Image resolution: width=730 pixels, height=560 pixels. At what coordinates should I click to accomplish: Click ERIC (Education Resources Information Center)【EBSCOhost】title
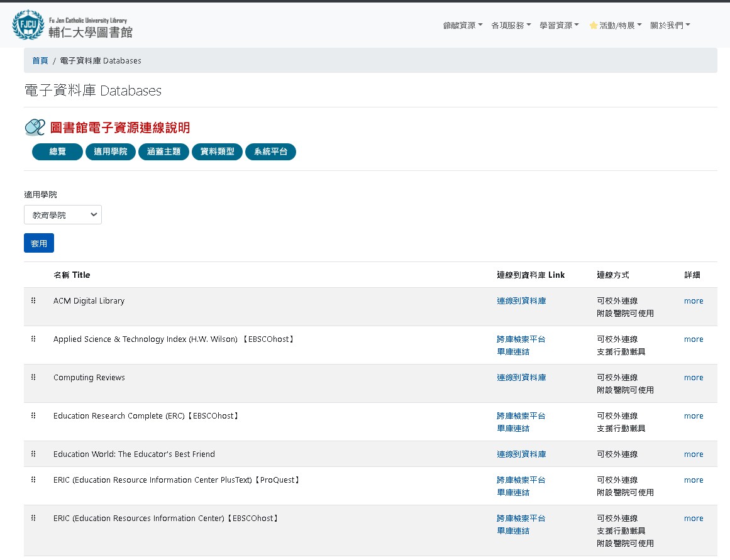[167, 518]
